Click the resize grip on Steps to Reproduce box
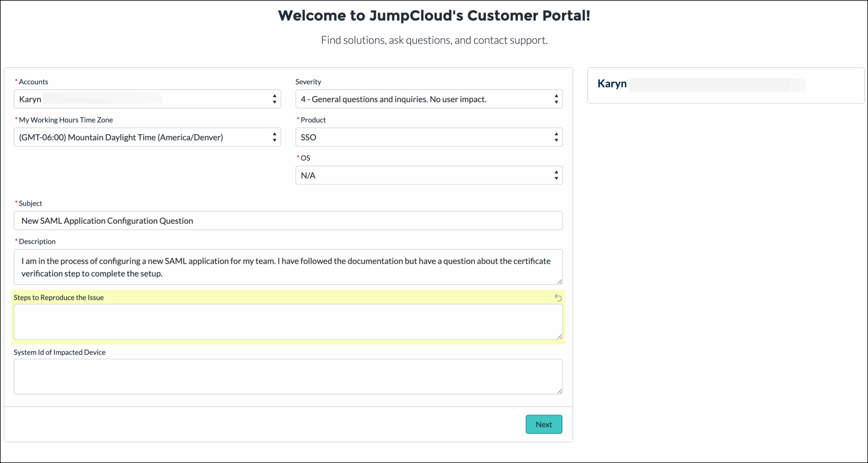The width and height of the screenshot is (868, 463). [x=559, y=337]
